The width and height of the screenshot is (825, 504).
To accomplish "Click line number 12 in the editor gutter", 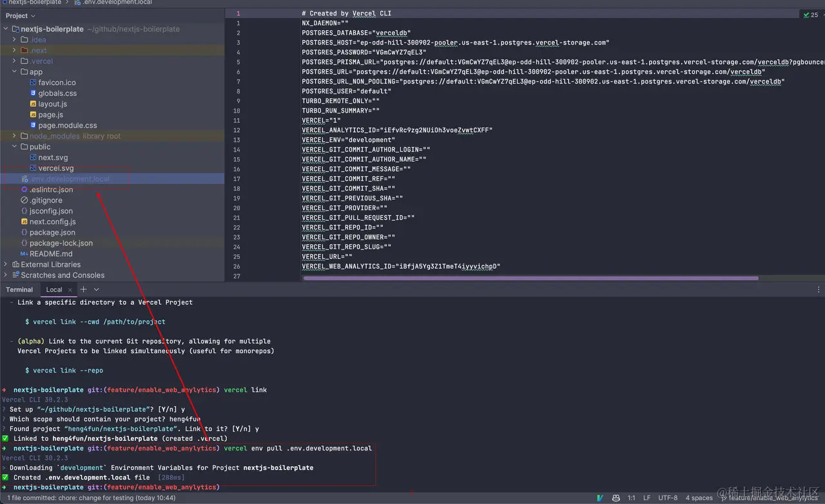I will (x=237, y=130).
